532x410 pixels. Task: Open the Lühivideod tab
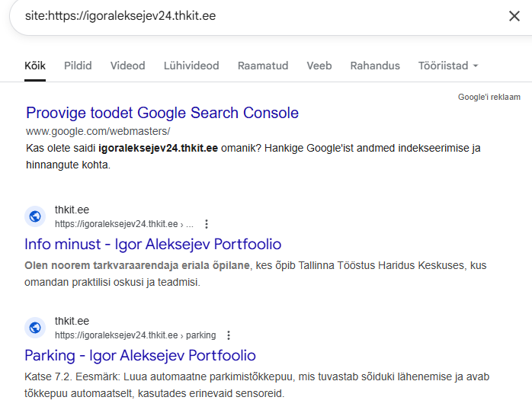(x=191, y=66)
